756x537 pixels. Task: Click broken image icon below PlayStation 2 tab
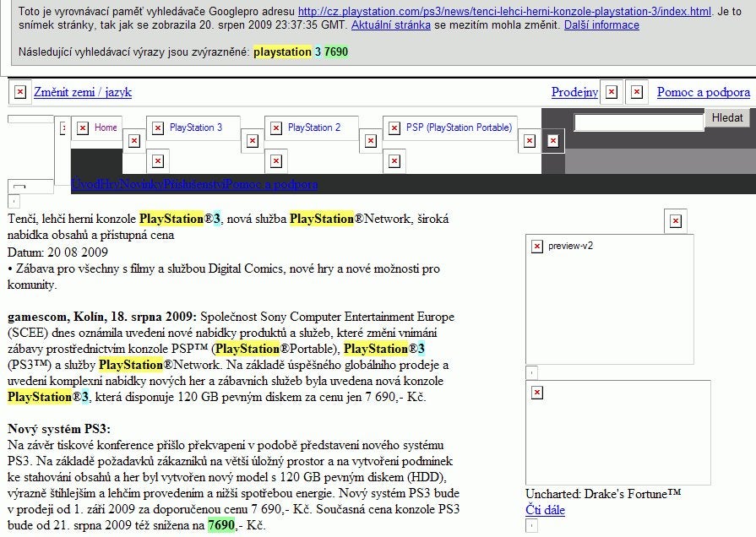pyautogui.click(x=275, y=161)
